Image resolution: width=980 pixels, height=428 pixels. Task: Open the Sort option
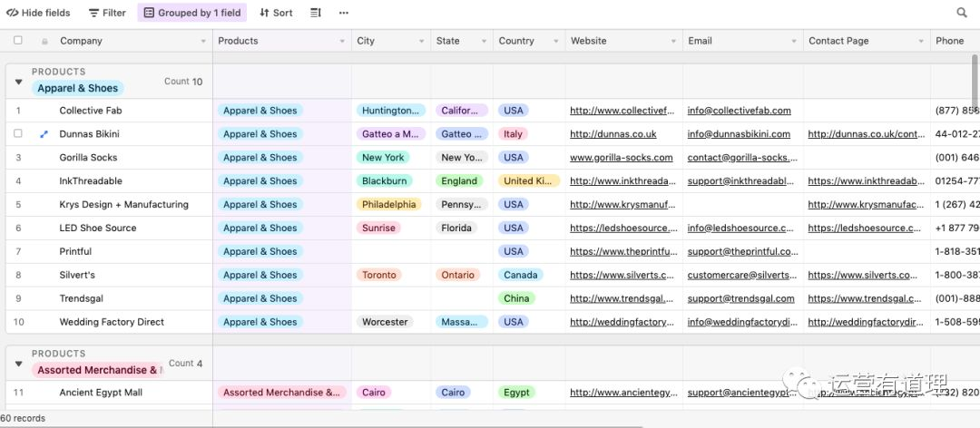tap(276, 13)
